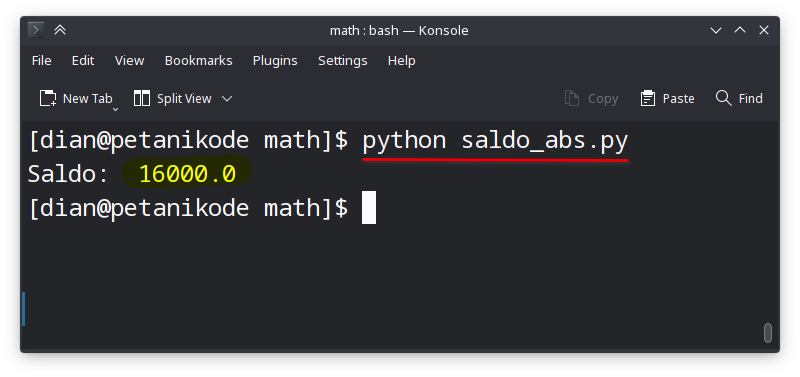Click the Paste toolbar button
The width and height of the screenshot is (800, 377).
667,98
